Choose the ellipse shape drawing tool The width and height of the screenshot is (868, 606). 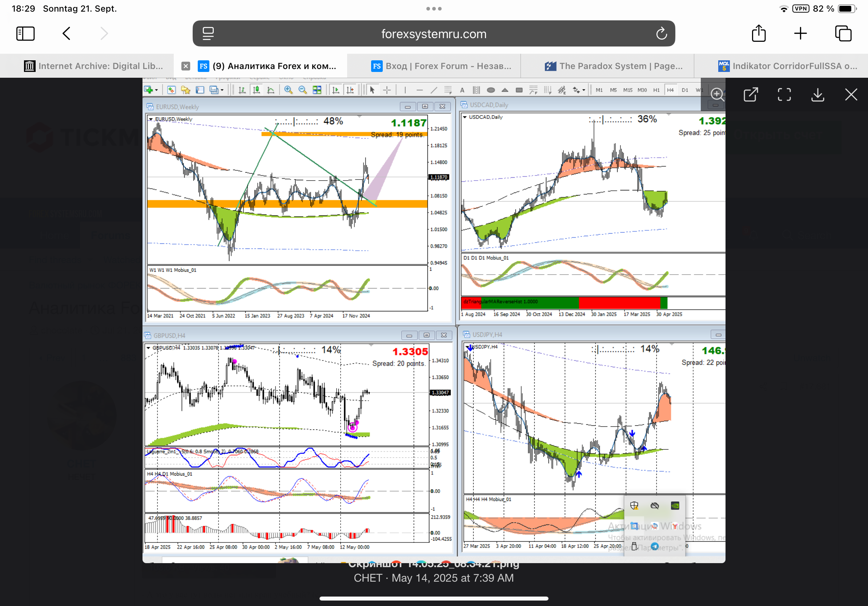point(491,90)
